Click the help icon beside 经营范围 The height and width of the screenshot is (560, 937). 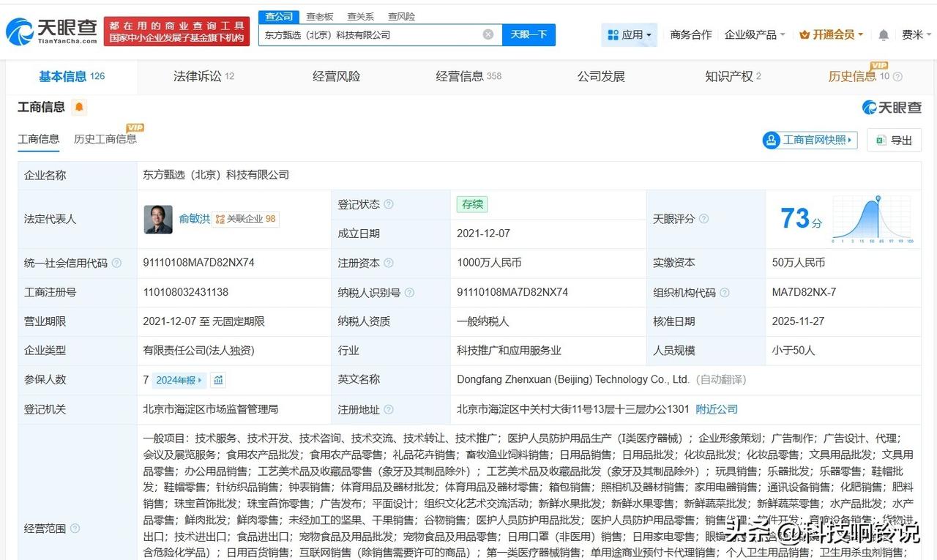point(75,529)
